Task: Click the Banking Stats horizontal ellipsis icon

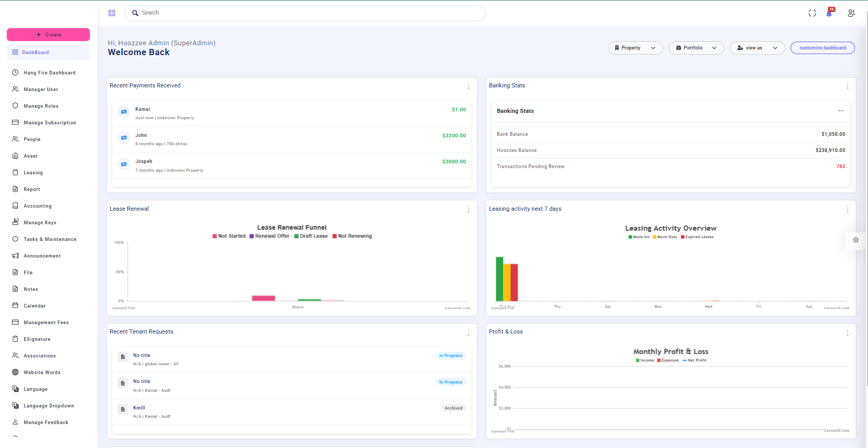Action: pos(840,111)
